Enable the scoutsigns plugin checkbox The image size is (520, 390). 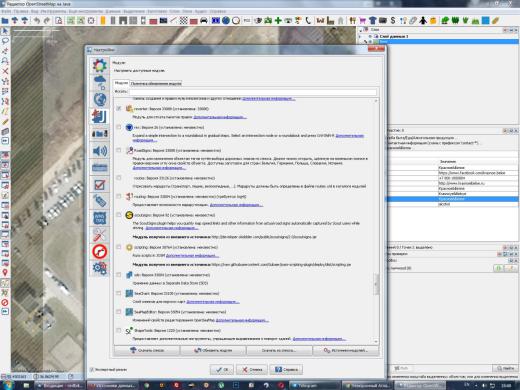coord(119,215)
